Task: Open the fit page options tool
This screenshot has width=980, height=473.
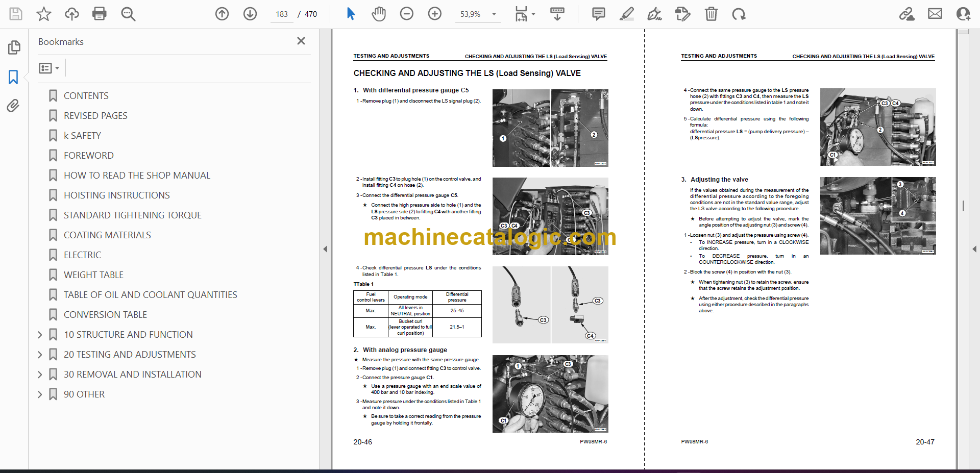Action: coord(521,14)
